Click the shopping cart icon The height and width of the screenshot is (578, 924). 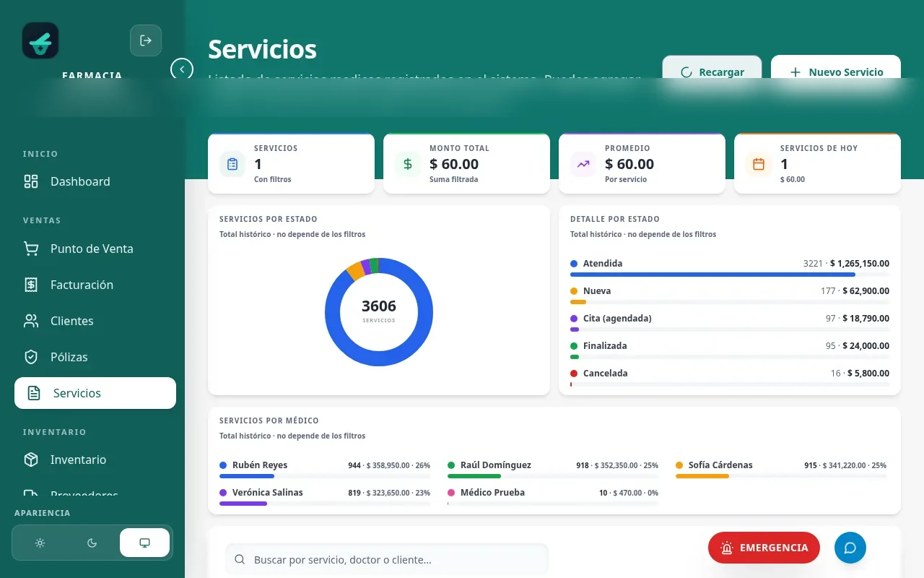pos(31,249)
